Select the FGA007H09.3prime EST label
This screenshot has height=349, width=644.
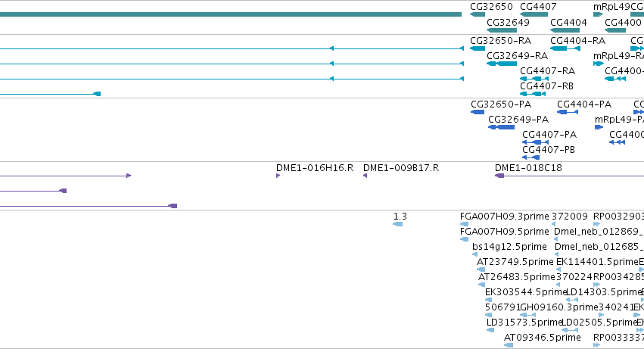tap(504, 217)
